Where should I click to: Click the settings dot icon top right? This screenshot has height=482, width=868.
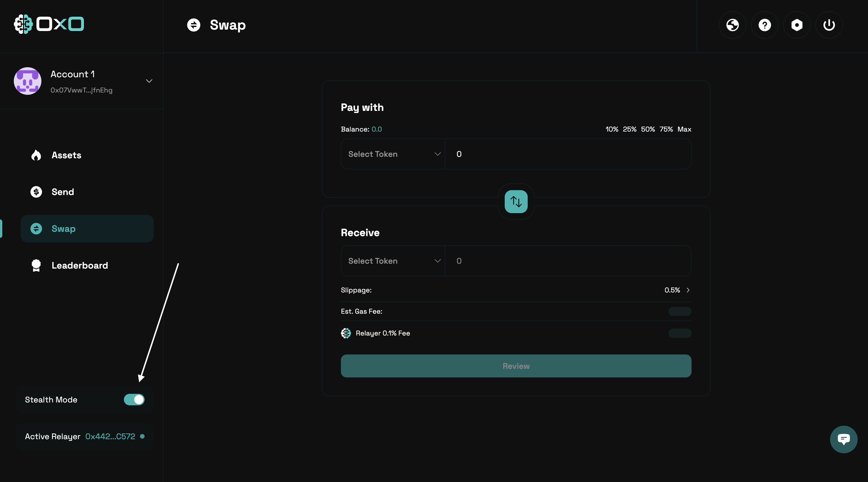tap(797, 25)
